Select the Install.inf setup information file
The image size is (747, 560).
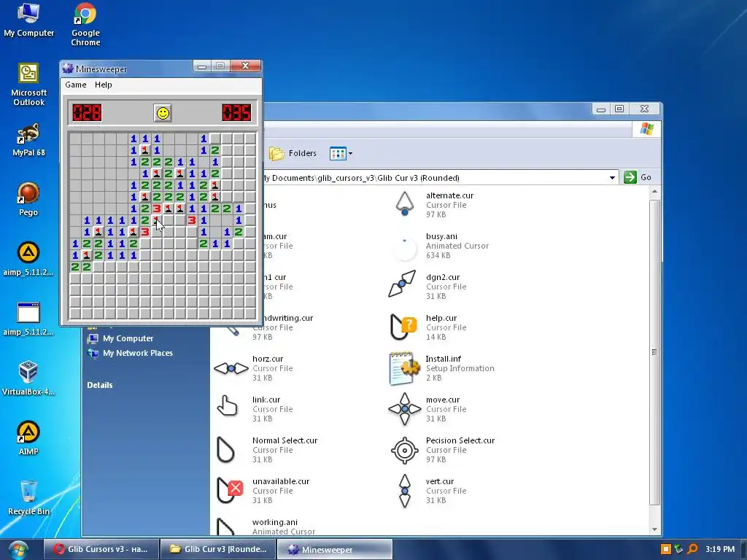point(441,368)
